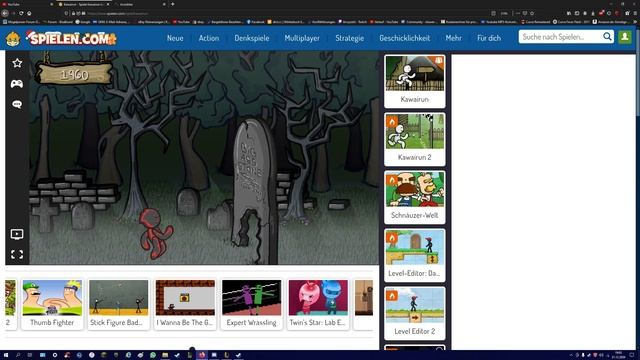
Task: Click the 1960 score sign
Action: (74, 74)
